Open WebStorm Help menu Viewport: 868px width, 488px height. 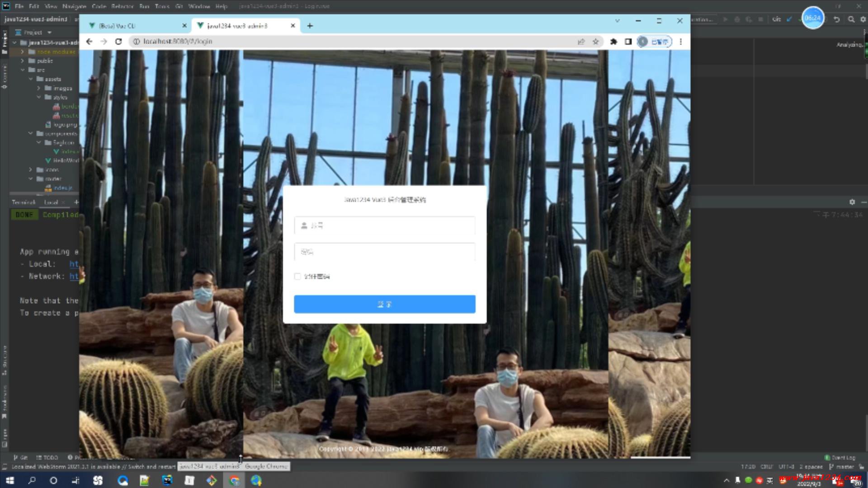point(221,6)
